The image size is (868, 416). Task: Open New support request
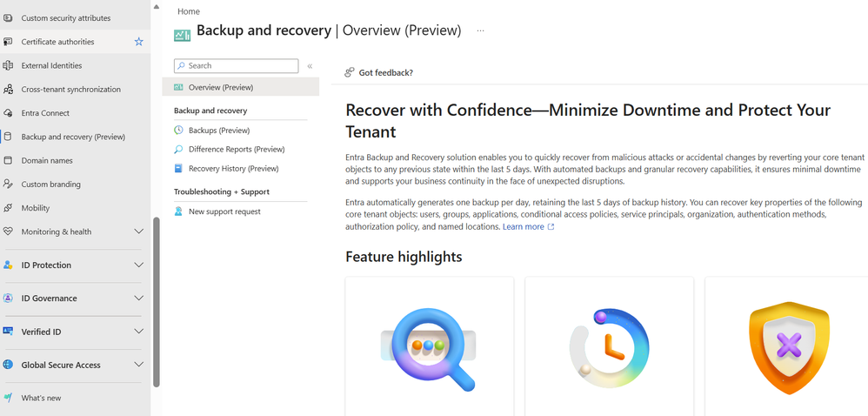224,211
